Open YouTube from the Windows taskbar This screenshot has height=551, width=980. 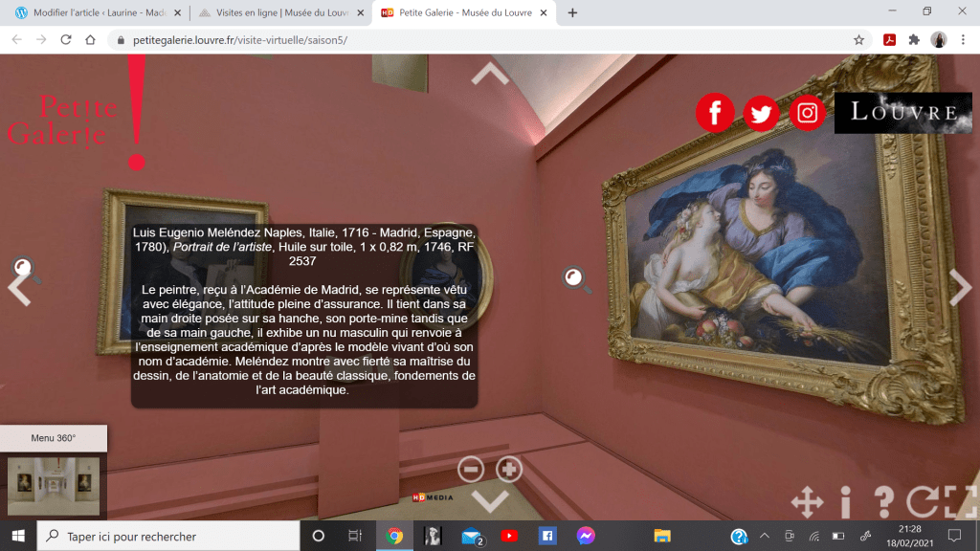tap(509, 536)
